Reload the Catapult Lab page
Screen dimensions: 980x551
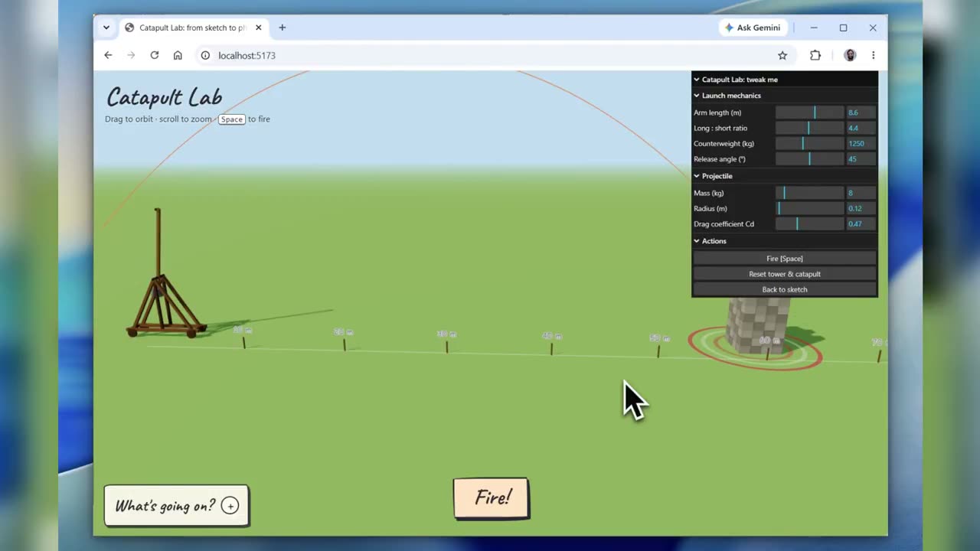[155, 55]
